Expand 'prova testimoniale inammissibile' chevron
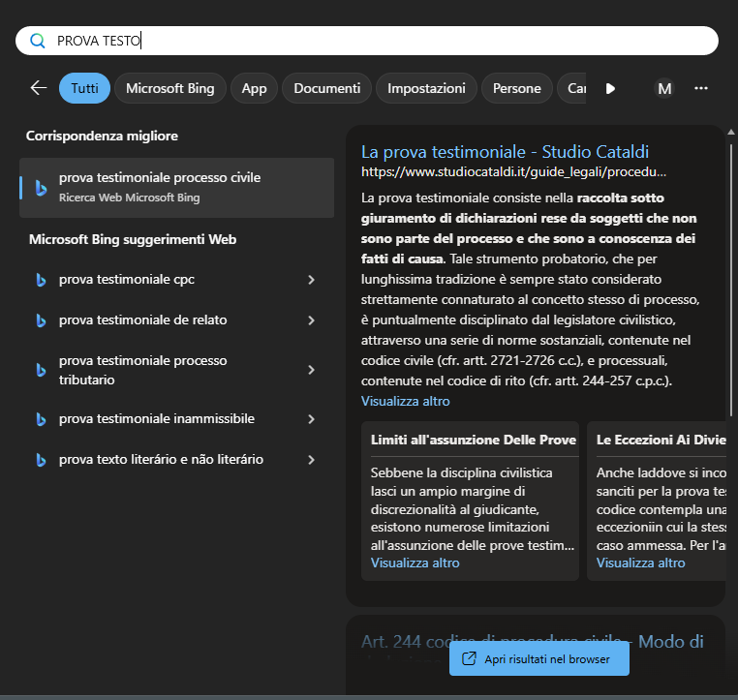 pyautogui.click(x=311, y=418)
